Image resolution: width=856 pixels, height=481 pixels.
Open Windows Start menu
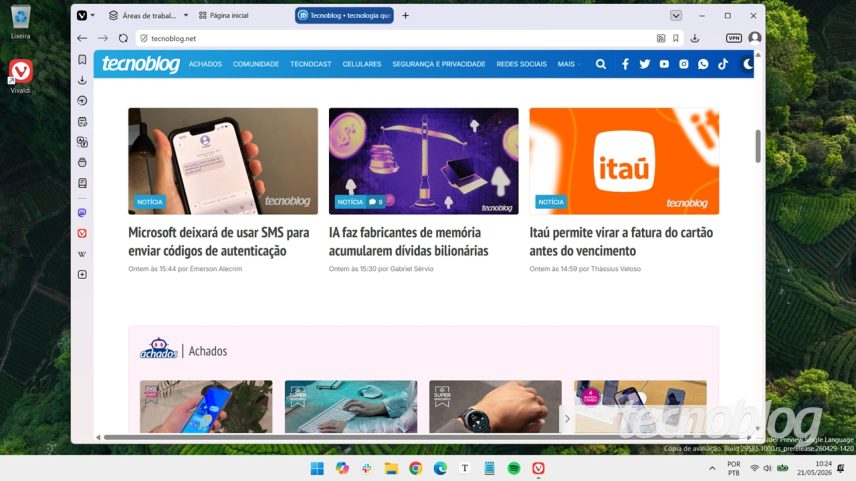point(317,468)
